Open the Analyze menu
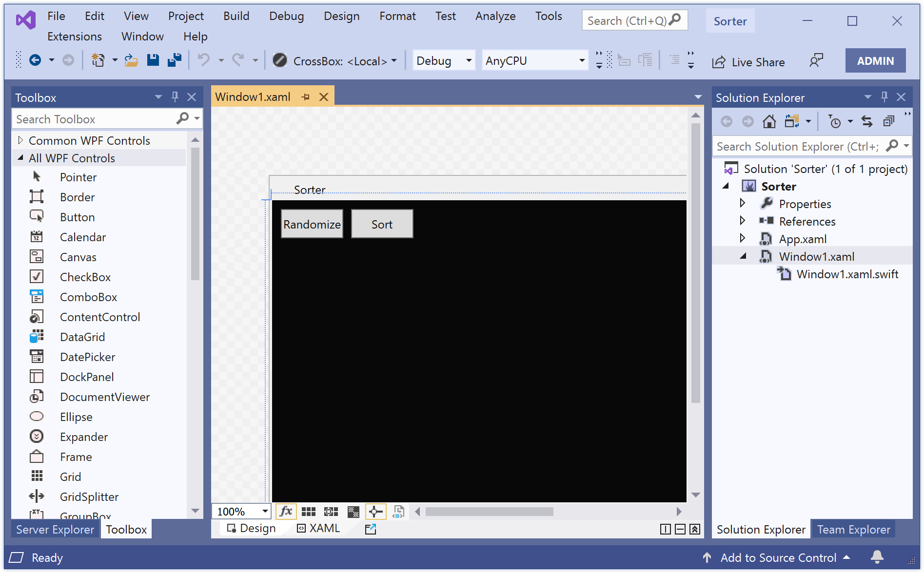924x573 pixels. coord(495,16)
